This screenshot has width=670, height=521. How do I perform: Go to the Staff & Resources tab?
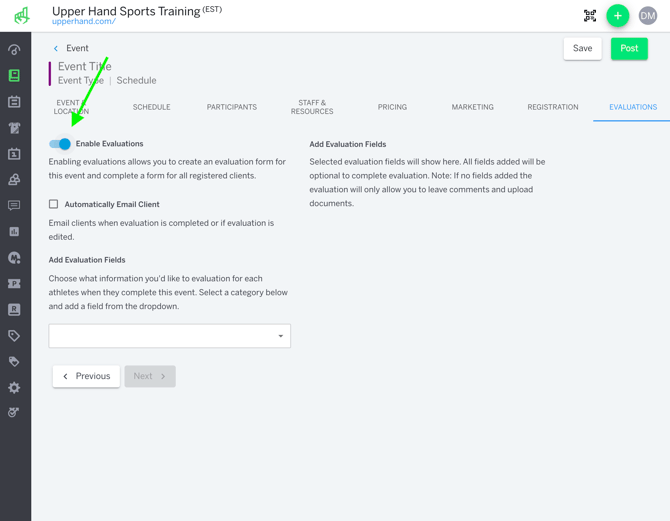312,107
